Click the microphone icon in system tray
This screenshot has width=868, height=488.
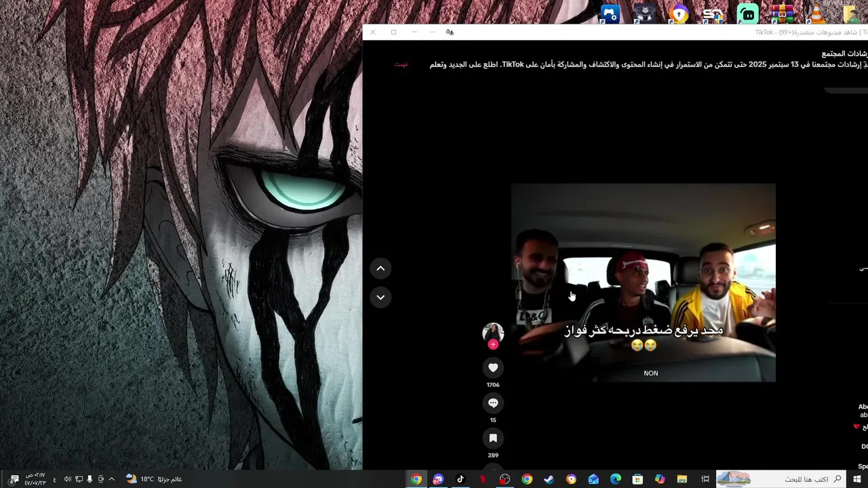pyautogui.click(x=90, y=479)
